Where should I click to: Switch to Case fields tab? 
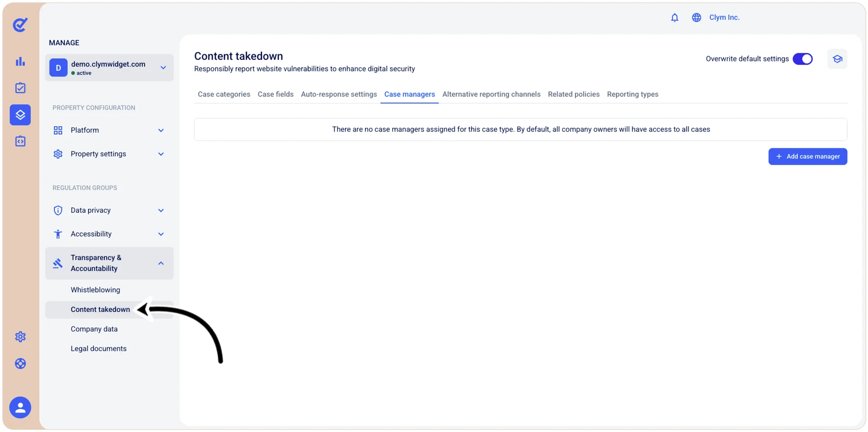point(276,94)
